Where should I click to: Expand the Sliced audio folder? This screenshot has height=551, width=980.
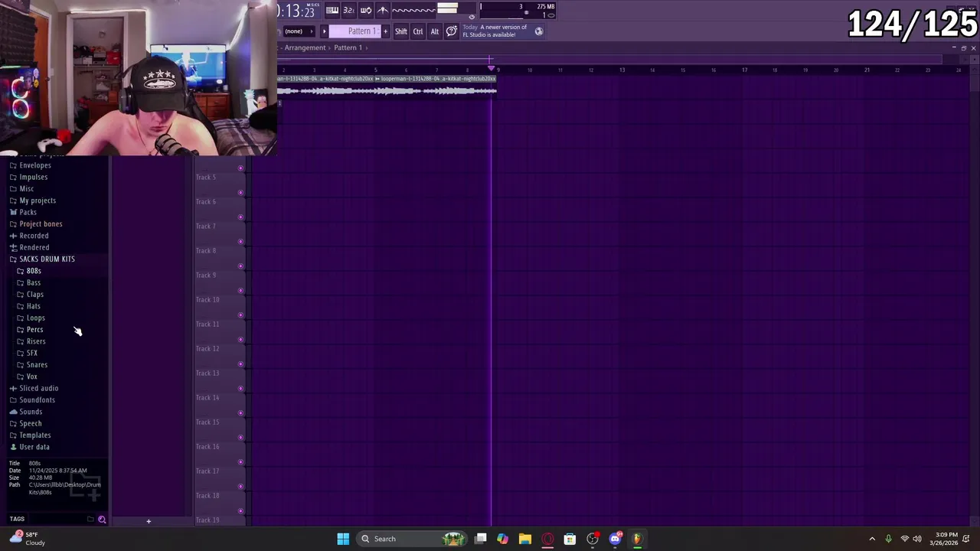(38, 388)
